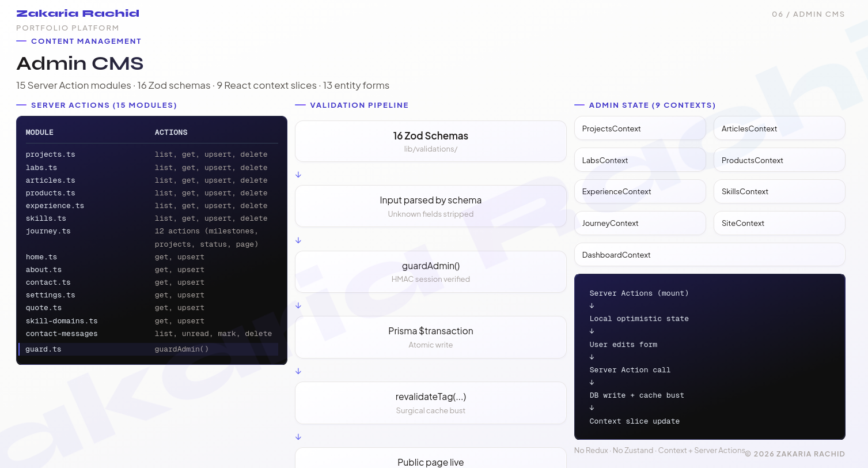868x468 pixels.
Task: Select the ExperienceContext card
Action: [640, 191]
